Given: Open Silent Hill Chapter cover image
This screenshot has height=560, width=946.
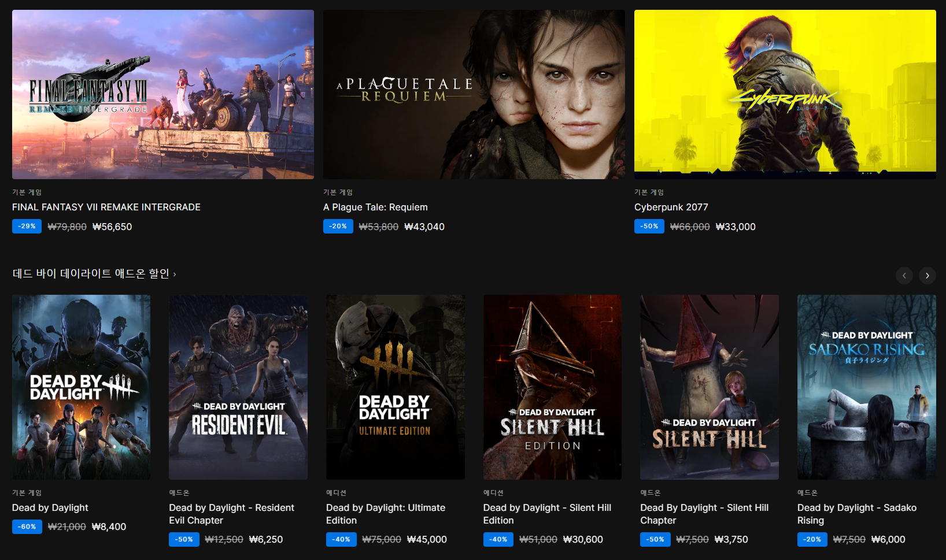Looking at the screenshot, I should 709,387.
